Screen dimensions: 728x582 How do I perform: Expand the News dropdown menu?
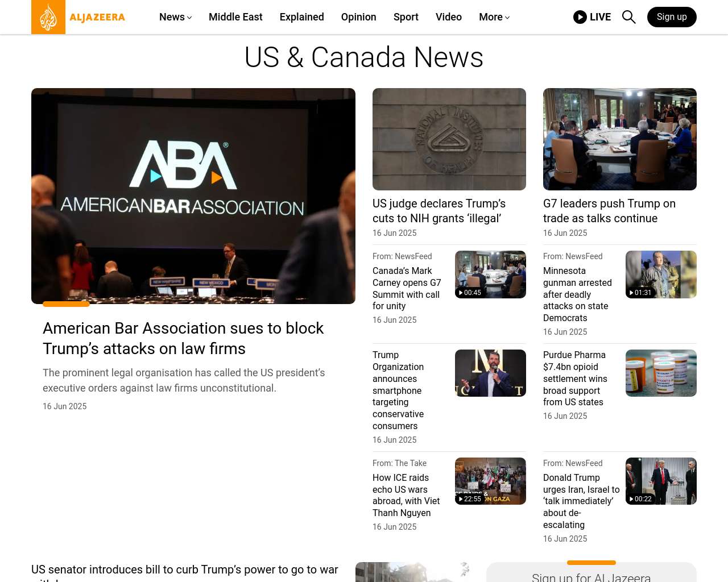(x=189, y=18)
